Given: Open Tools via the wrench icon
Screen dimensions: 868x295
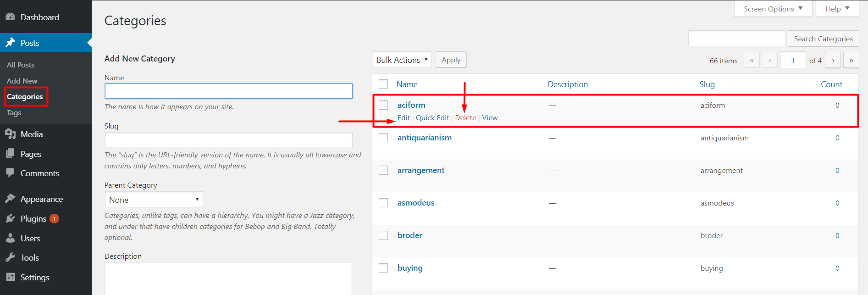Looking at the screenshot, I should click(11, 257).
